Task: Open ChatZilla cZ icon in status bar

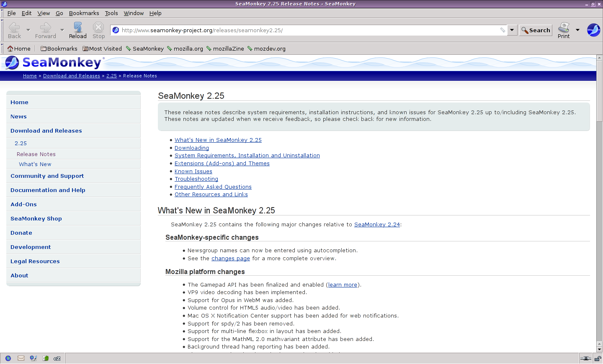Action: point(57,358)
